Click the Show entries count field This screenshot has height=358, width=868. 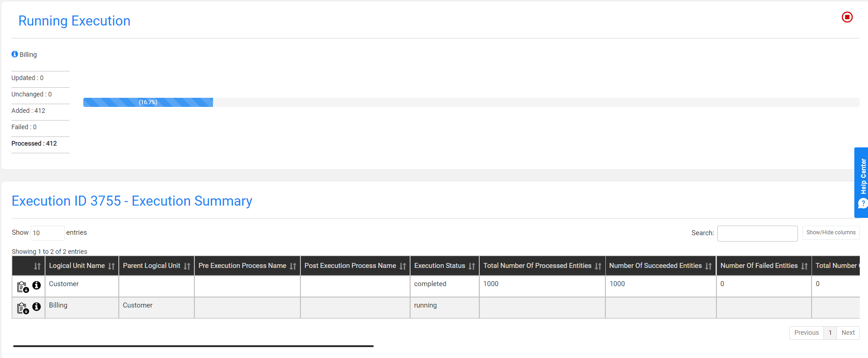47,233
